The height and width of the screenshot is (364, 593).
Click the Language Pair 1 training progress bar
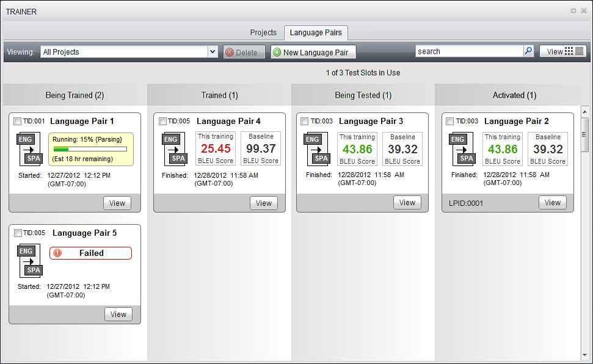[90, 148]
